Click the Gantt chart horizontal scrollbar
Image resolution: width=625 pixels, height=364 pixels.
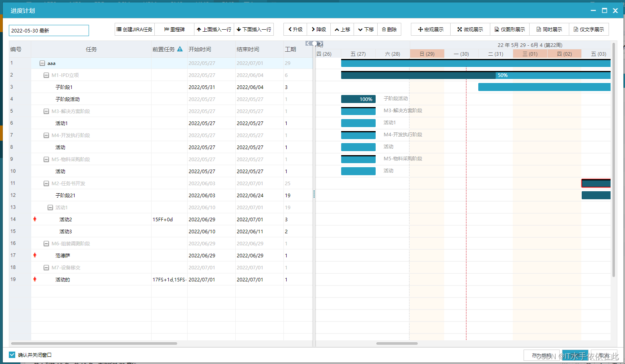(x=397, y=344)
